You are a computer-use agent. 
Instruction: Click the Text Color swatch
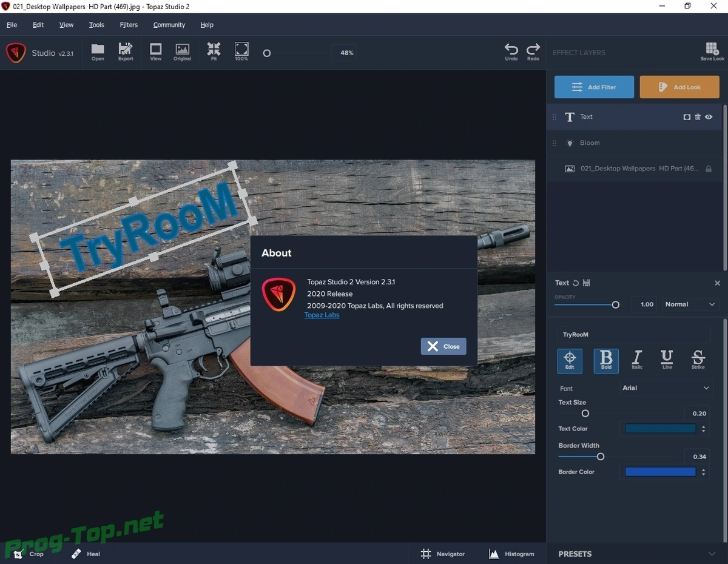[660, 429]
